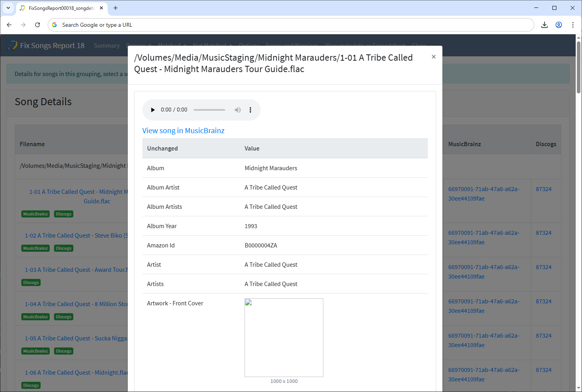Select the FixSongsReport00018_songdetails browser tab
Viewport: 582px width, 392px height.
pyautogui.click(x=62, y=8)
